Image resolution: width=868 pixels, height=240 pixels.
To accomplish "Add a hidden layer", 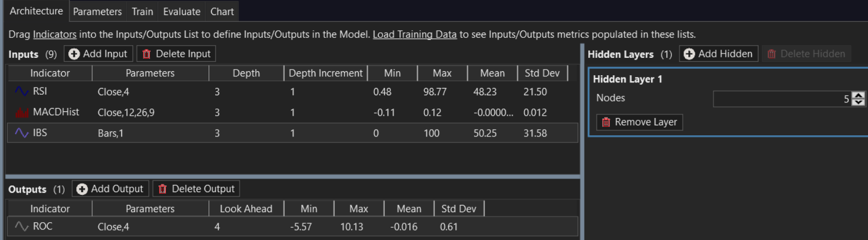I will click(718, 54).
